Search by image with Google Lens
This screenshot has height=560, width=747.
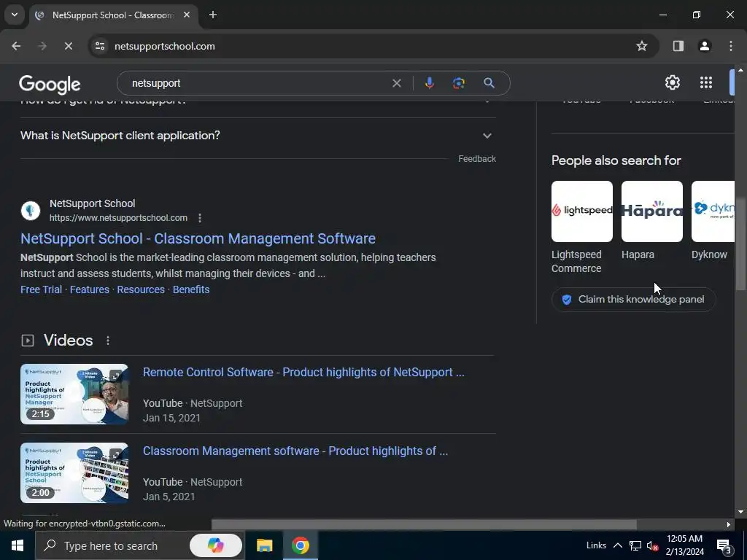pyautogui.click(x=459, y=83)
